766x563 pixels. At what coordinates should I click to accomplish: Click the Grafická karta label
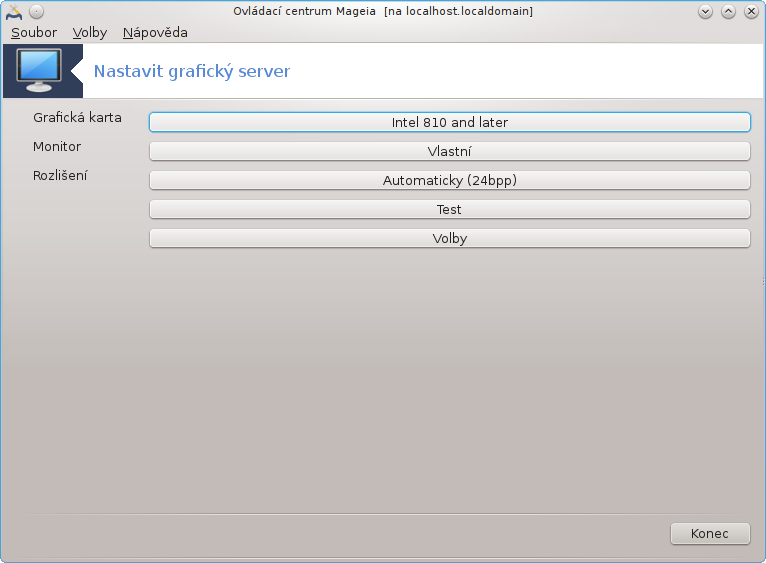pos(77,118)
